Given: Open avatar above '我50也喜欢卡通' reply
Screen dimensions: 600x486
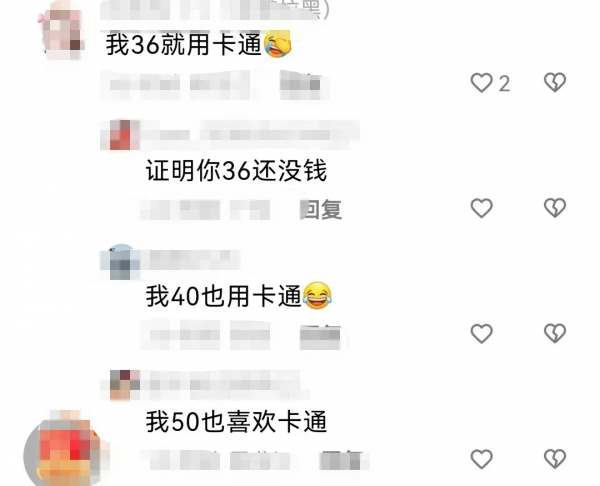Looking at the screenshot, I should click(122, 385).
